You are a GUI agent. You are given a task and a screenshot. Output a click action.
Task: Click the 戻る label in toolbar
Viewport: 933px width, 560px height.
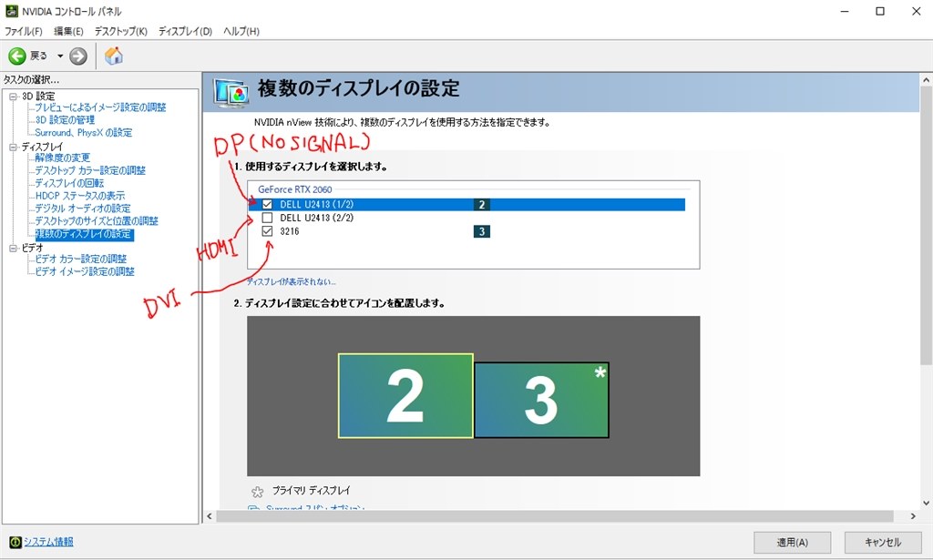[38, 56]
